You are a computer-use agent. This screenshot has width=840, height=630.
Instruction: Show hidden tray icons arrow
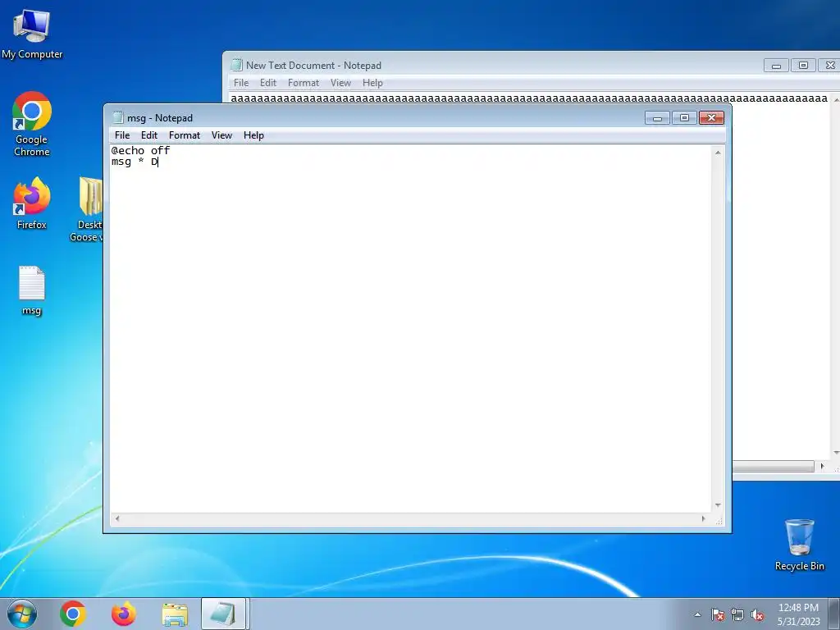click(x=697, y=614)
